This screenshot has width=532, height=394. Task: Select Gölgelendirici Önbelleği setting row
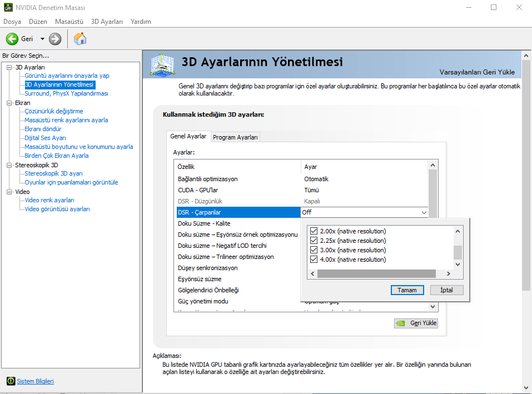pyautogui.click(x=237, y=290)
